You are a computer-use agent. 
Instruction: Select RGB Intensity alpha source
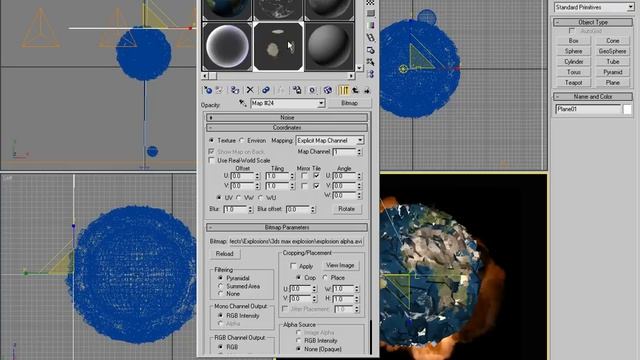pyautogui.click(x=299, y=340)
